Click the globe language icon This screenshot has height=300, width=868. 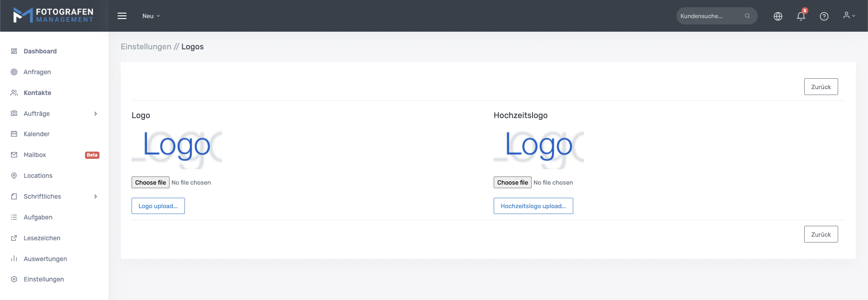778,16
